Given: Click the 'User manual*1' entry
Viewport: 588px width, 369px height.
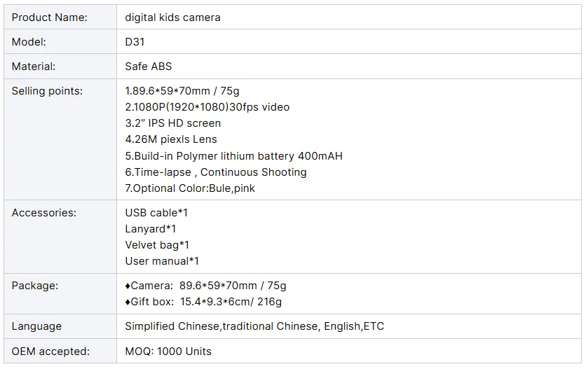Looking at the screenshot, I should (x=162, y=261).
